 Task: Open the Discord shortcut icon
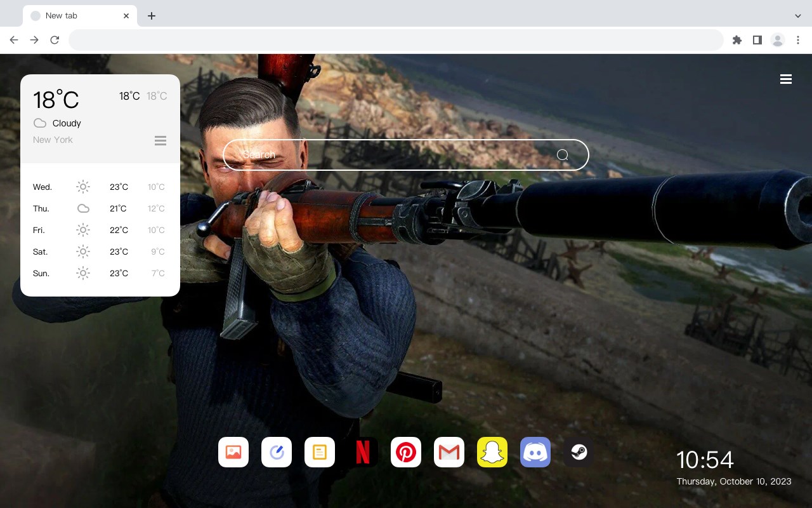point(535,452)
